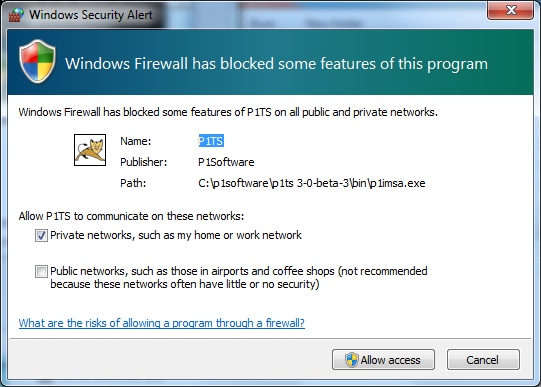Viewport: 541px width, 387px height.
Task: Close the Windows Security Alert window
Action: 511,10
